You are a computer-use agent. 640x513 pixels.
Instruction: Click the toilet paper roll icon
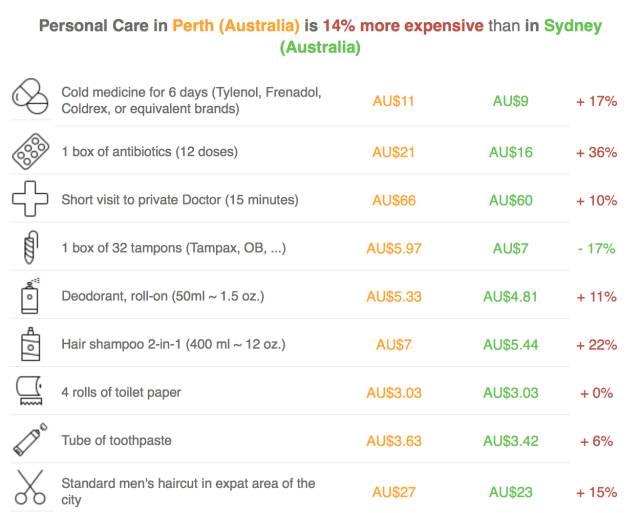tap(30, 392)
